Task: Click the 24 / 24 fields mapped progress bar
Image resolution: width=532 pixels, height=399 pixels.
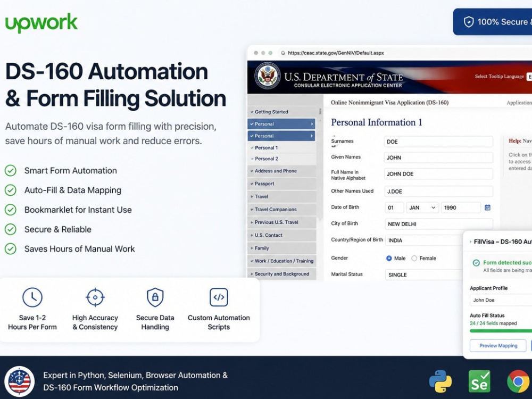Action: pos(501,330)
